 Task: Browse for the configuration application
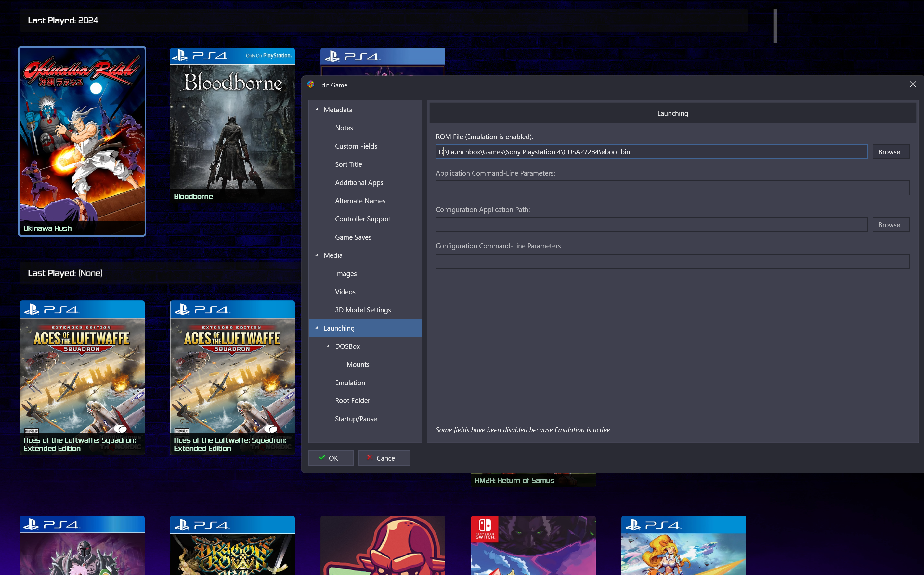[891, 225]
